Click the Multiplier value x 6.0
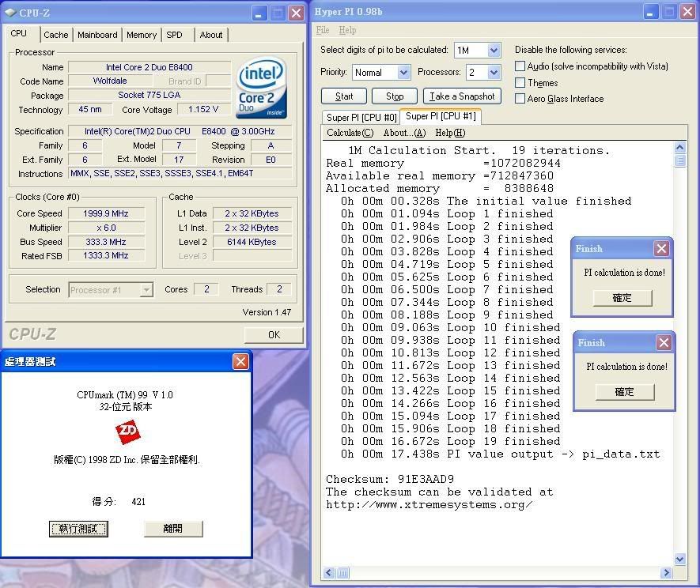The width and height of the screenshot is (700, 588). click(106, 228)
